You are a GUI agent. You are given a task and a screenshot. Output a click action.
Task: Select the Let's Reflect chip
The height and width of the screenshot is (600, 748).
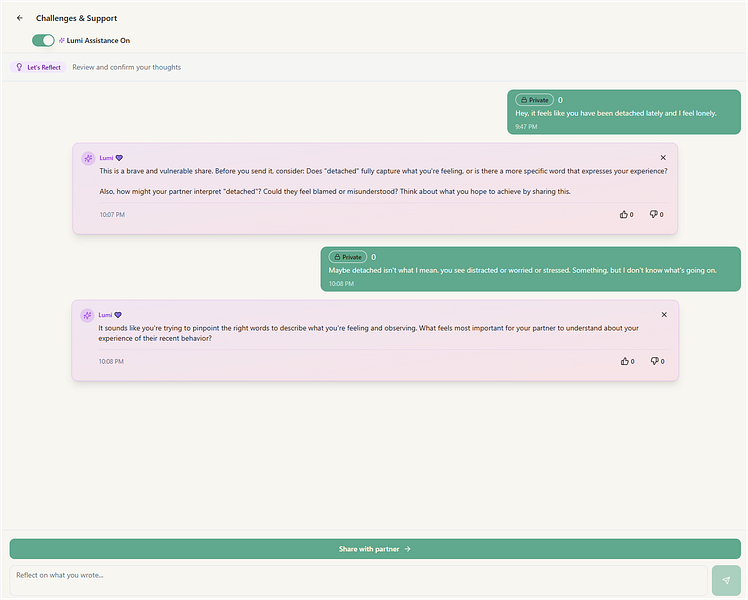pyautogui.click(x=38, y=67)
